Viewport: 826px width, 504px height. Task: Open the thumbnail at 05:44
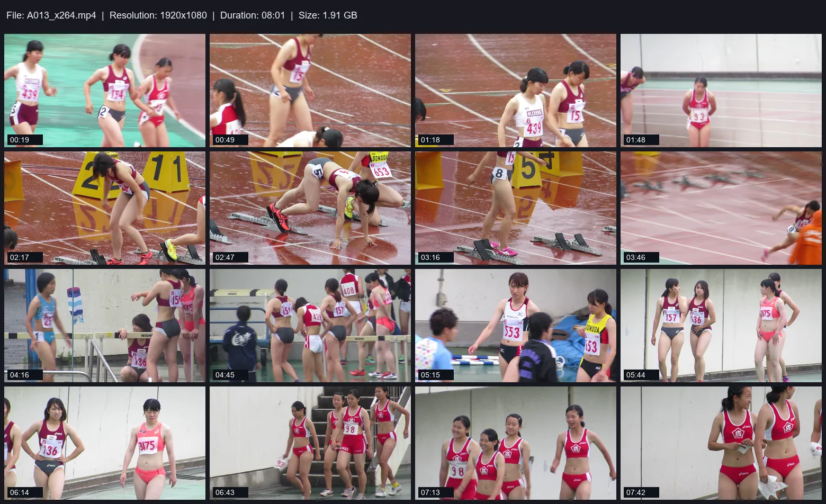click(x=721, y=326)
